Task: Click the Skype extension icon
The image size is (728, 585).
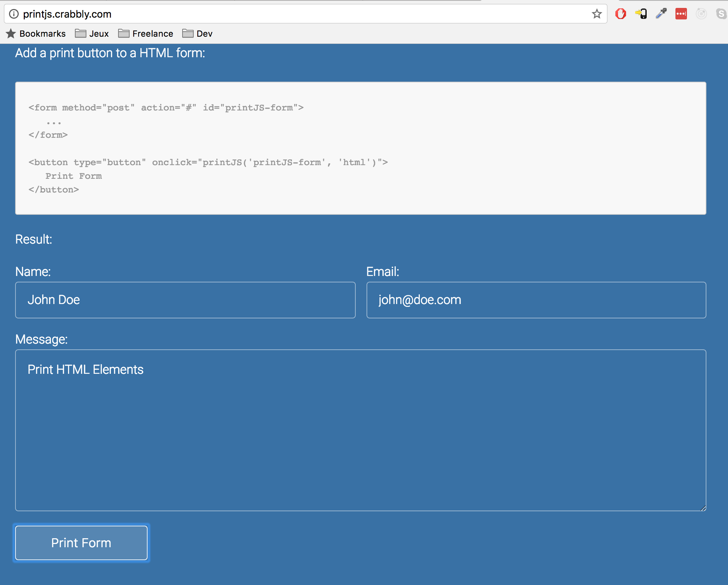Action: coord(721,14)
